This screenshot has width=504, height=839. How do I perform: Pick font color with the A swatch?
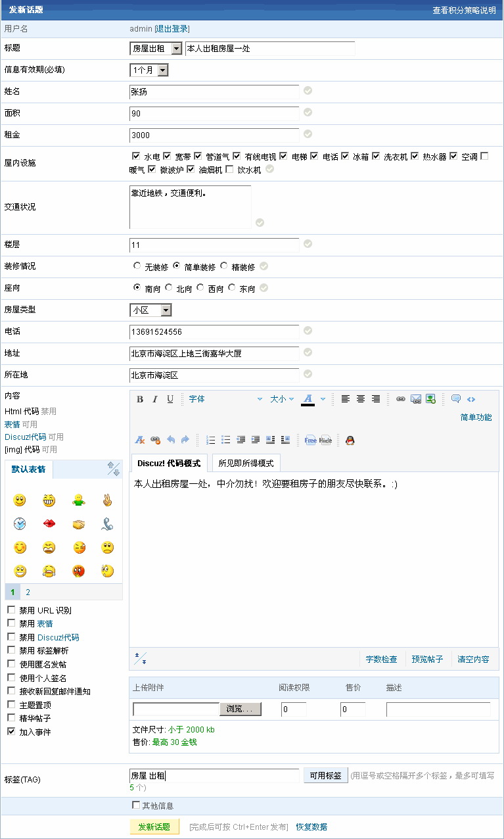tap(308, 399)
